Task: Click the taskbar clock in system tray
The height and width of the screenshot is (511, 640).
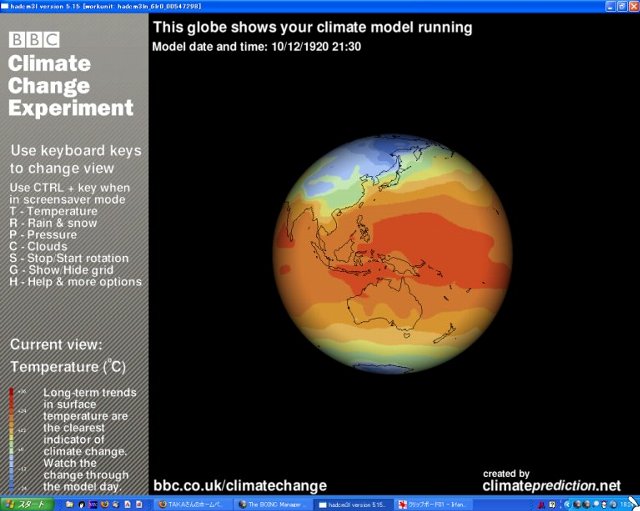Action: coord(627,505)
